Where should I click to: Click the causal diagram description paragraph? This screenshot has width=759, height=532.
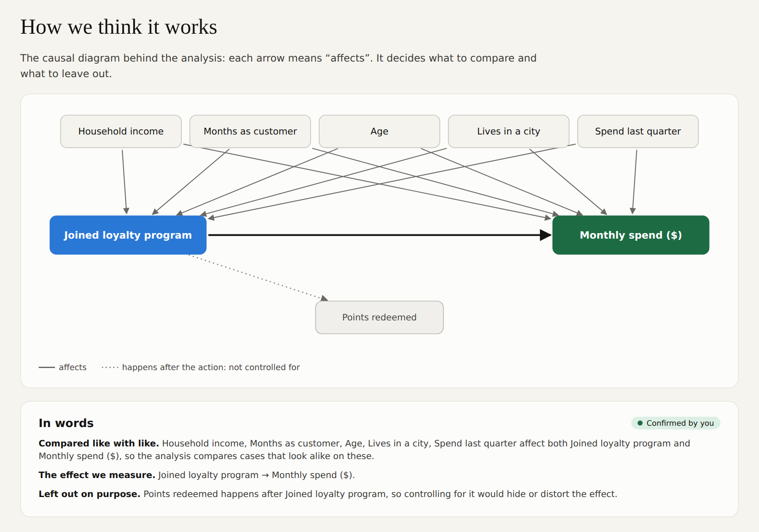(x=278, y=66)
